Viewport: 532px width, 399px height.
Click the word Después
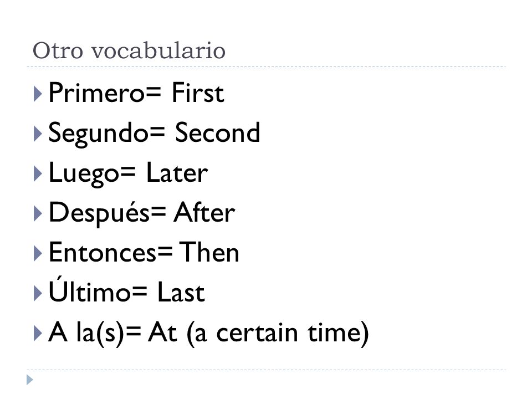99,212
